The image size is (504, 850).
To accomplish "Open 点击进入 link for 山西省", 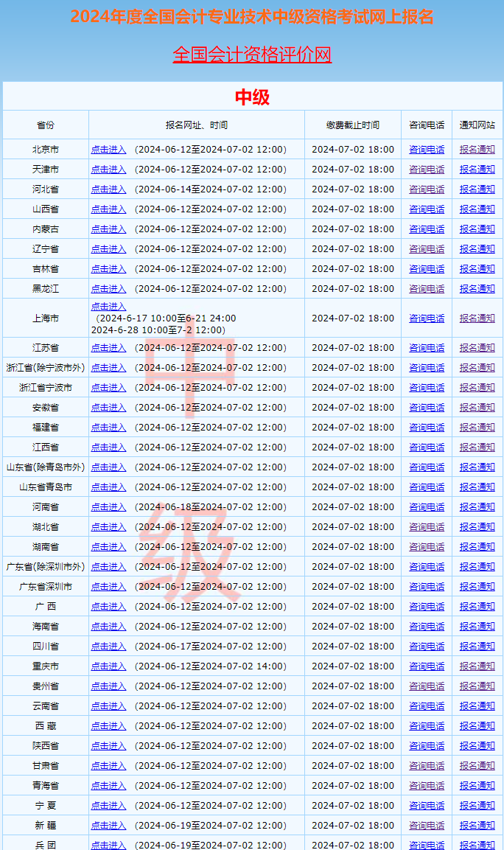I will [108, 209].
